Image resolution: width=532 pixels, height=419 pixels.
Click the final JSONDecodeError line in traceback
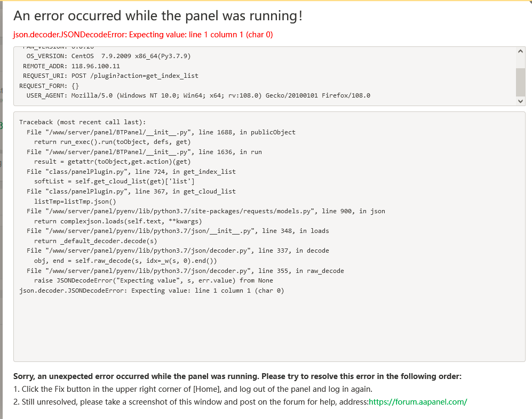pos(152,291)
